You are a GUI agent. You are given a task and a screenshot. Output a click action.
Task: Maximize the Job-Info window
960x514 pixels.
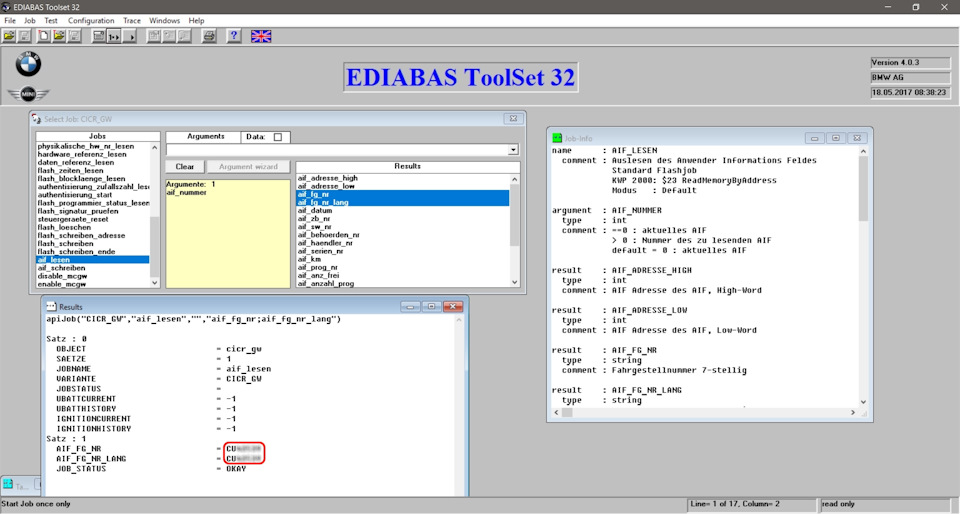[836, 138]
